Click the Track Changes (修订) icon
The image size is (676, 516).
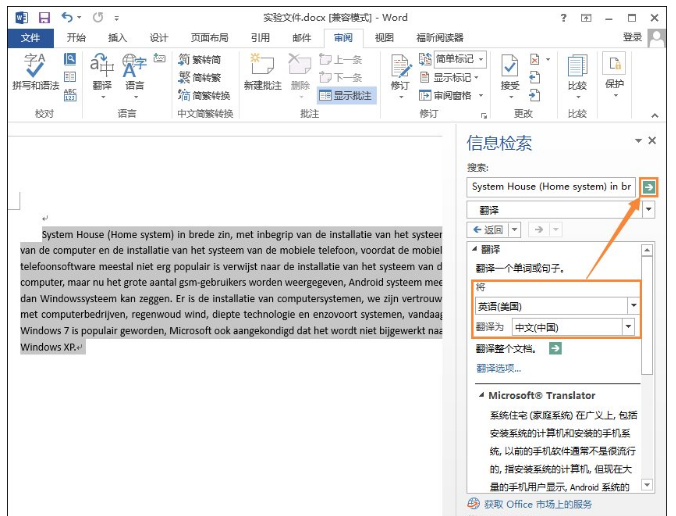coord(400,70)
